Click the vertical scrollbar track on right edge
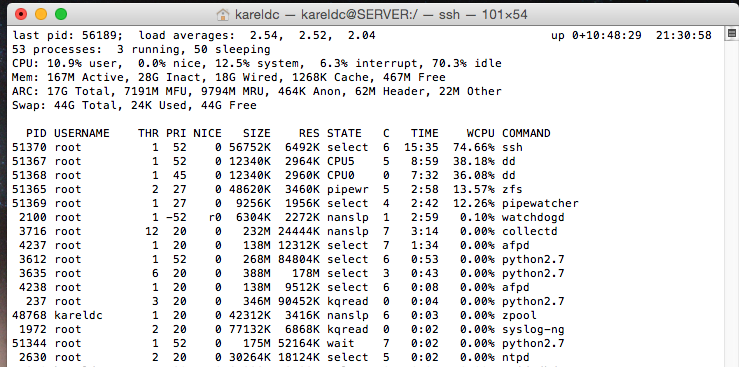The width and height of the screenshot is (739, 367). 732,203
